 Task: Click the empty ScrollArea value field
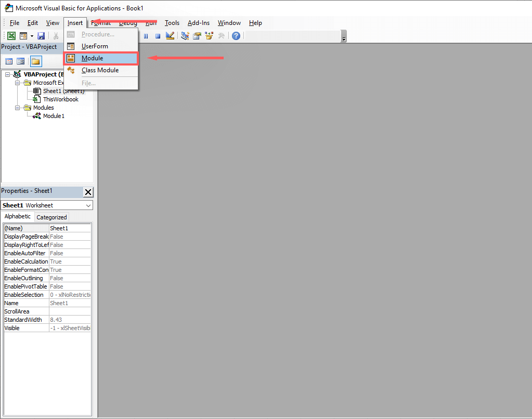click(x=70, y=311)
